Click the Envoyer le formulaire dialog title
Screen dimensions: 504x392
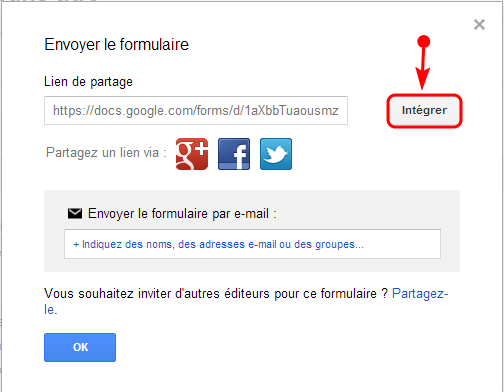point(116,45)
